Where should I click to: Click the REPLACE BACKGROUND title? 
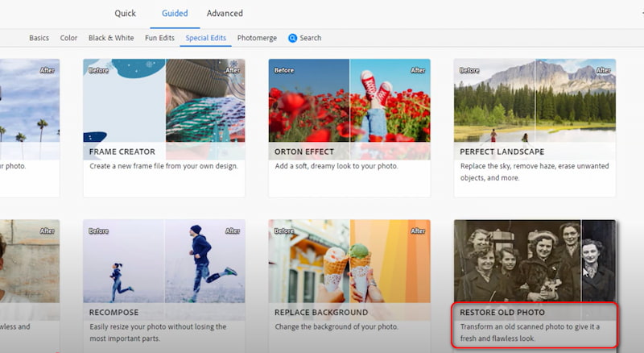click(321, 312)
